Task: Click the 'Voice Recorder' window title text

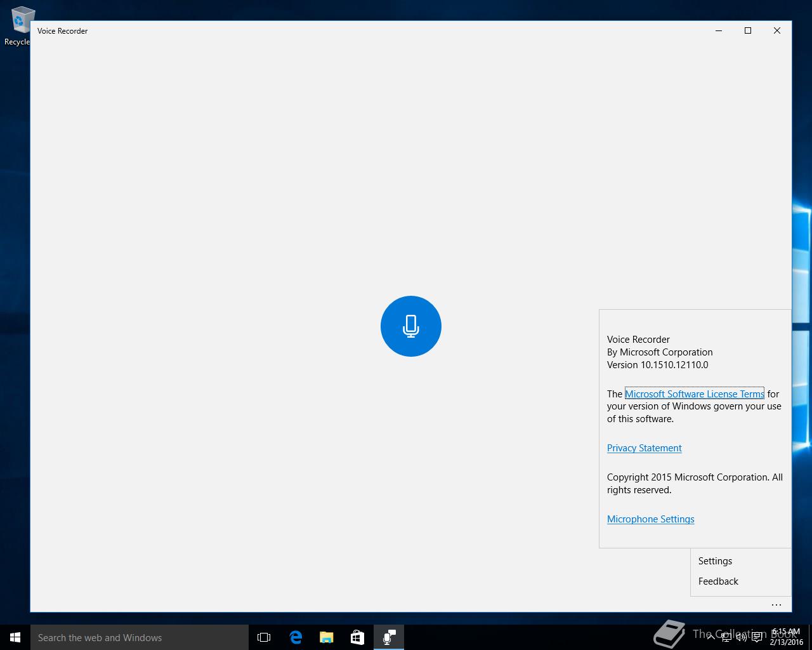Action: pyautogui.click(x=62, y=30)
